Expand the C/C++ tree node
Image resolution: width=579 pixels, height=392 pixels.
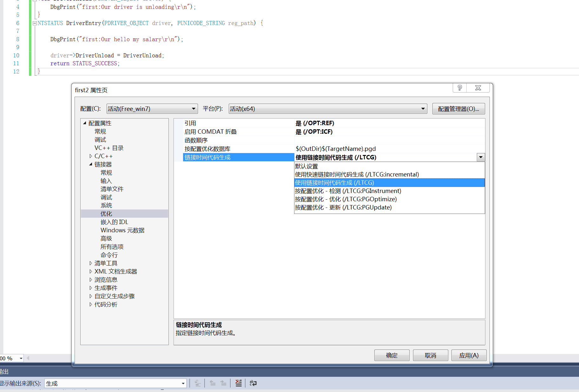[91, 156]
